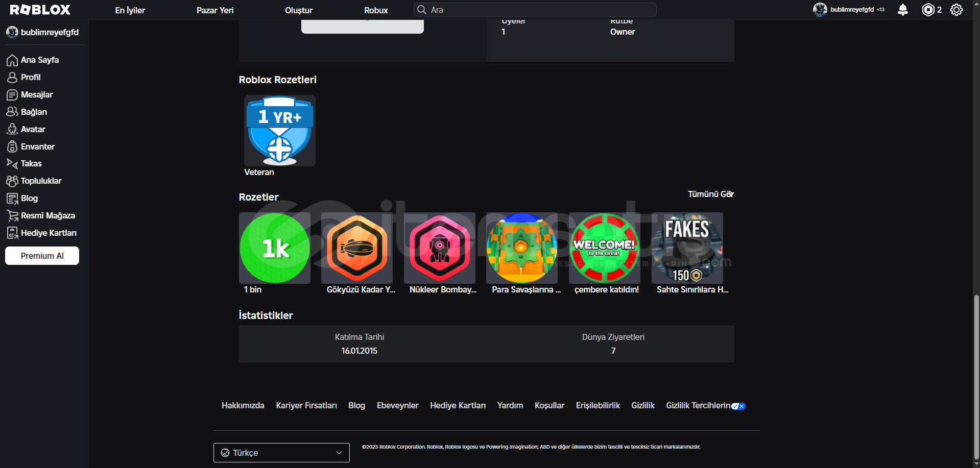Image resolution: width=980 pixels, height=468 pixels.
Task: Click the Profil person icon
Action: 12,78
